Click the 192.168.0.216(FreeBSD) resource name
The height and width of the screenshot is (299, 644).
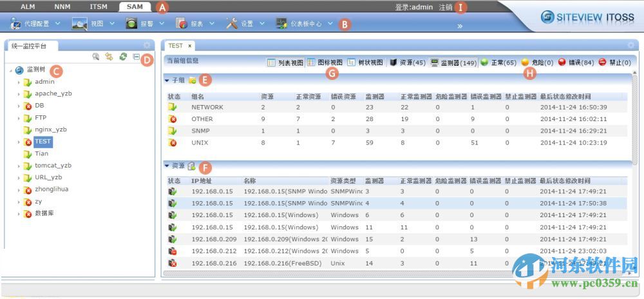tap(283, 264)
